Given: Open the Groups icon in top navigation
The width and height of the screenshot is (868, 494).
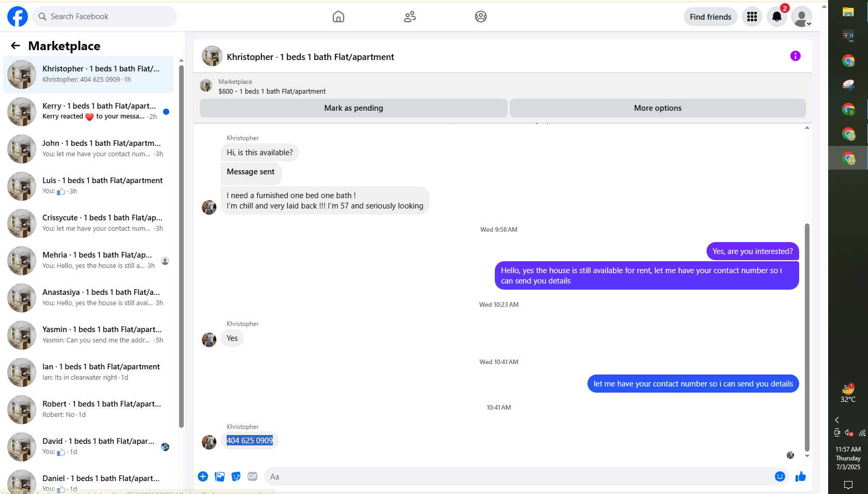Looking at the screenshot, I should (481, 17).
